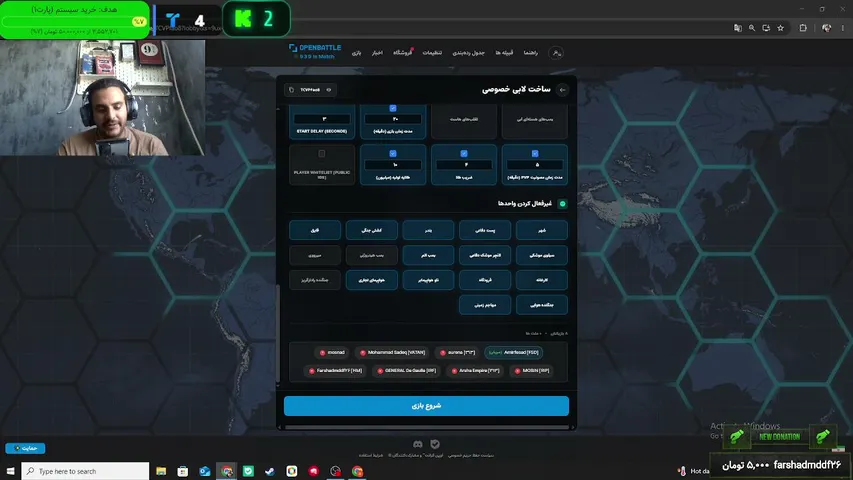Toggle the سیلوی موشکی missile silo unit
The width and height of the screenshot is (853, 480).
pyautogui.click(x=542, y=255)
